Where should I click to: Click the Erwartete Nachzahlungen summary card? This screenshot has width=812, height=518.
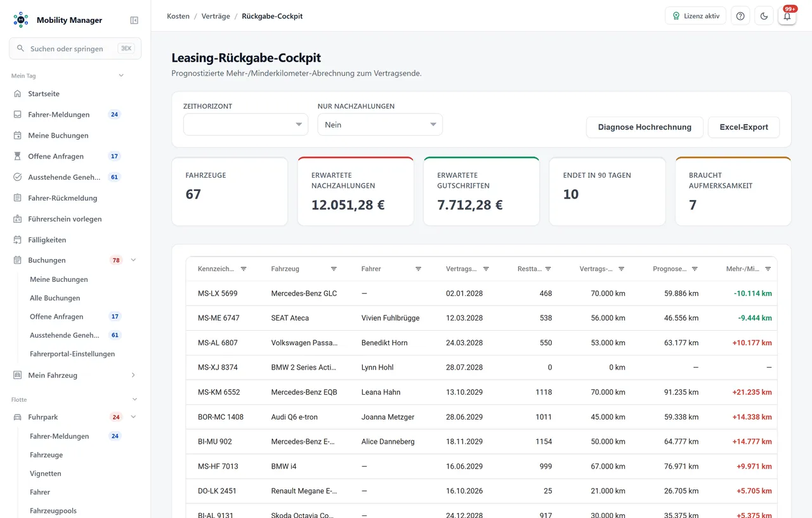coord(355,191)
